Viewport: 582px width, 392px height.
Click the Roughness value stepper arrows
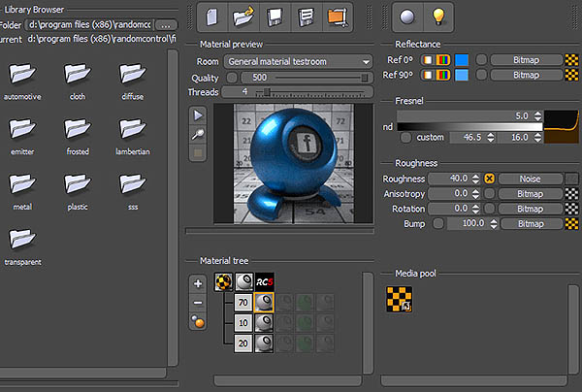[477, 179]
